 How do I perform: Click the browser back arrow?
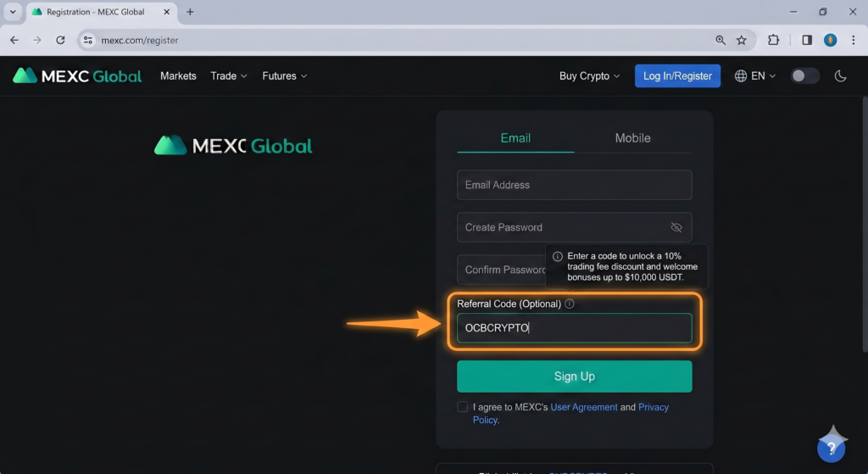coord(14,40)
